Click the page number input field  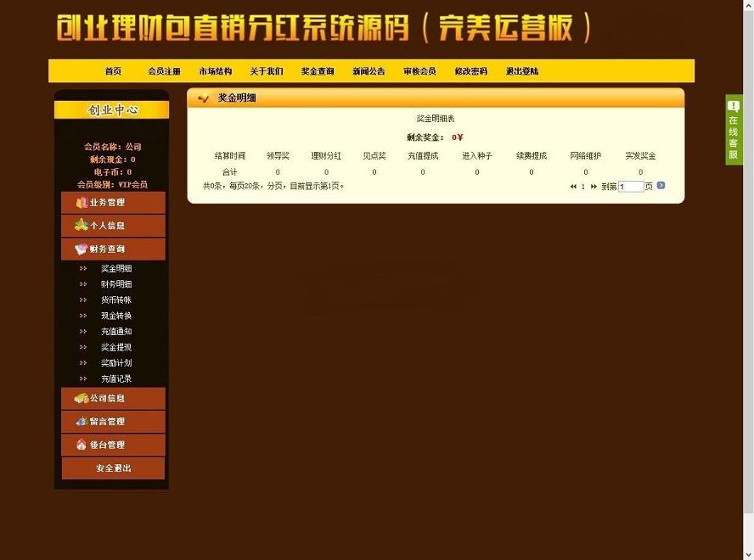[x=629, y=185]
